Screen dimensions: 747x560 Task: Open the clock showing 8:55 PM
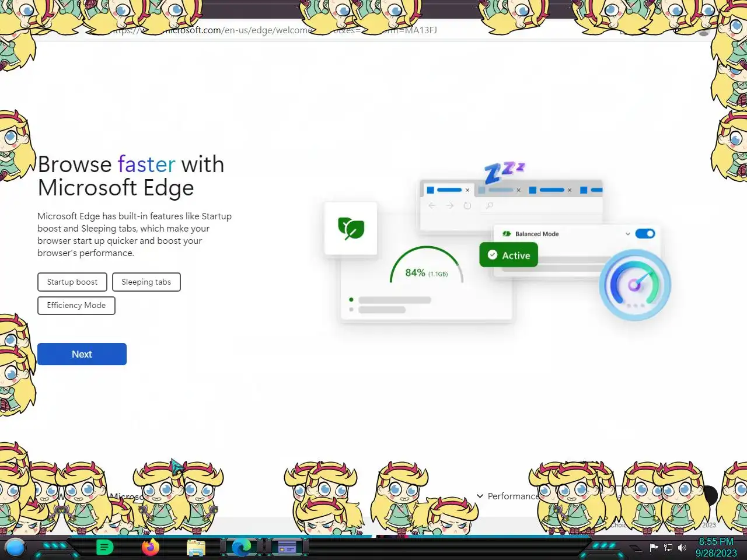coord(716,547)
